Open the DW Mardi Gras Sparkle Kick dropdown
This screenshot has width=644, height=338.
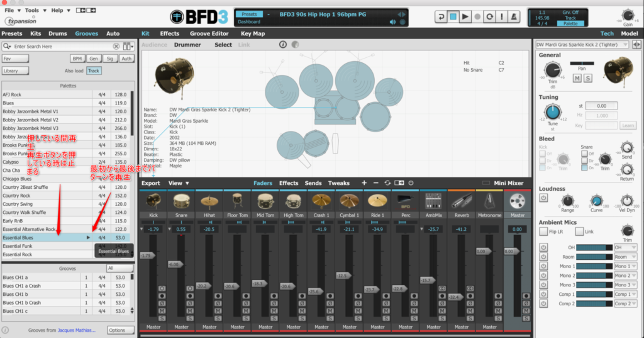coord(581,45)
